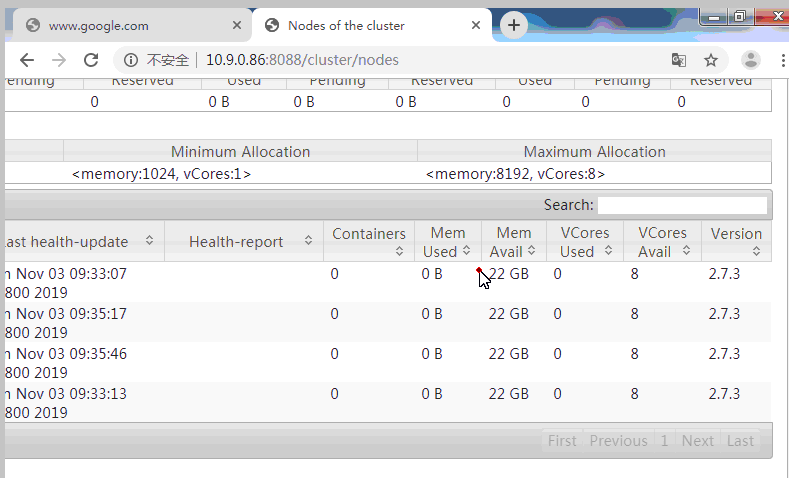Click the address bar URL
789x478 pixels.
click(302, 60)
